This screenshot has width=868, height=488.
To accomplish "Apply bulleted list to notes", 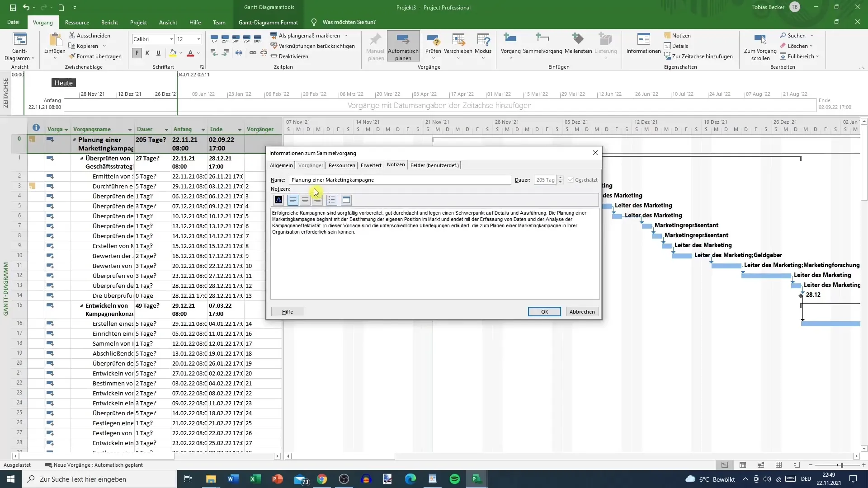I will point(331,200).
